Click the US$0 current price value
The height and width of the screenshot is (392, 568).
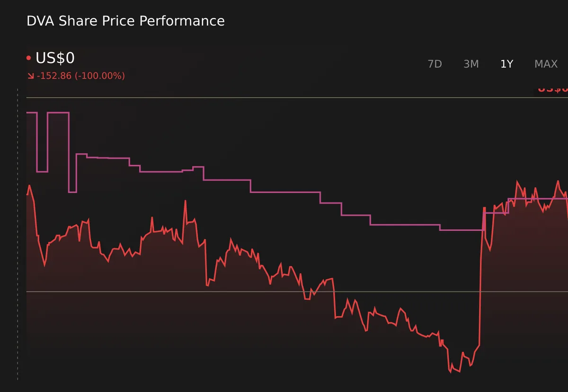(x=55, y=58)
